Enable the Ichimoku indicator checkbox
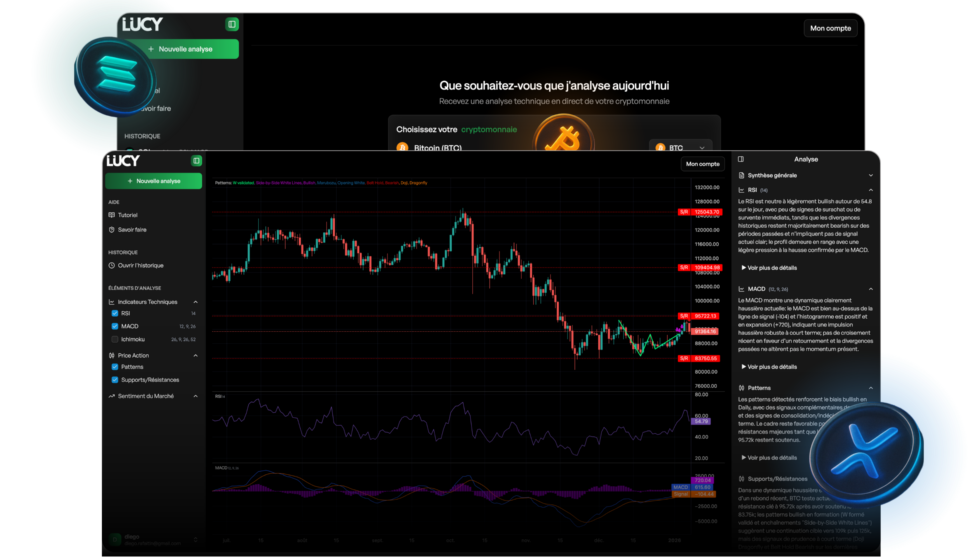The height and width of the screenshot is (560, 980). [x=115, y=339]
